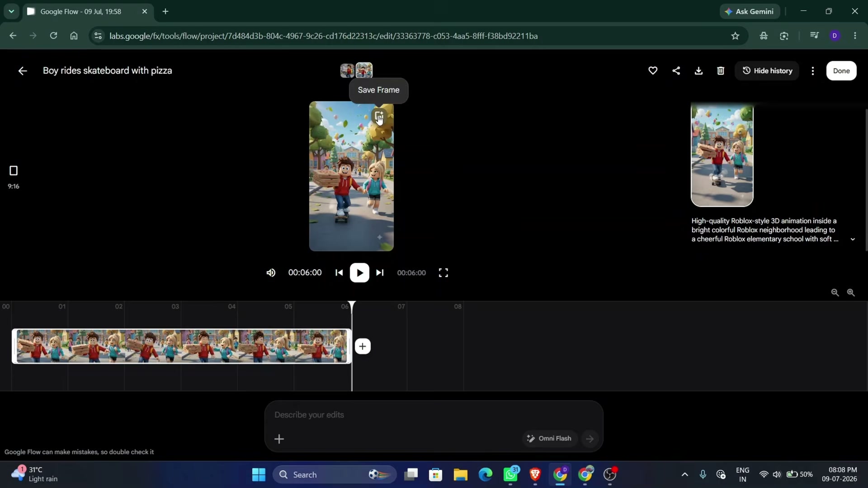Open the tab search dropdown
Screen dimensions: 868x488
11,12
